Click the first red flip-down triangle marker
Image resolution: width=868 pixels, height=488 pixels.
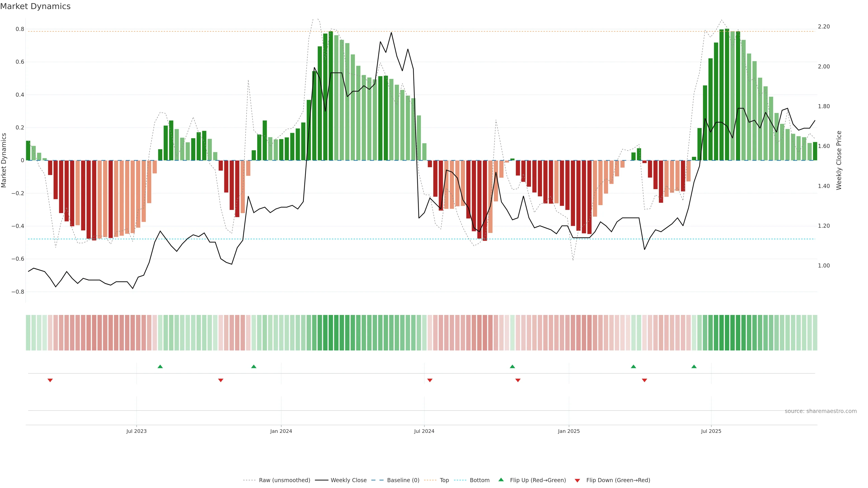tap(50, 380)
